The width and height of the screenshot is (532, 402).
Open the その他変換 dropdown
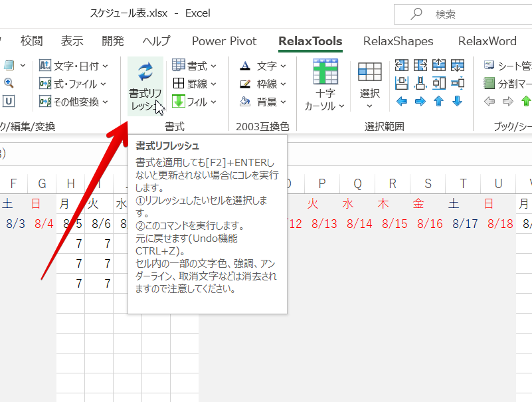point(74,102)
